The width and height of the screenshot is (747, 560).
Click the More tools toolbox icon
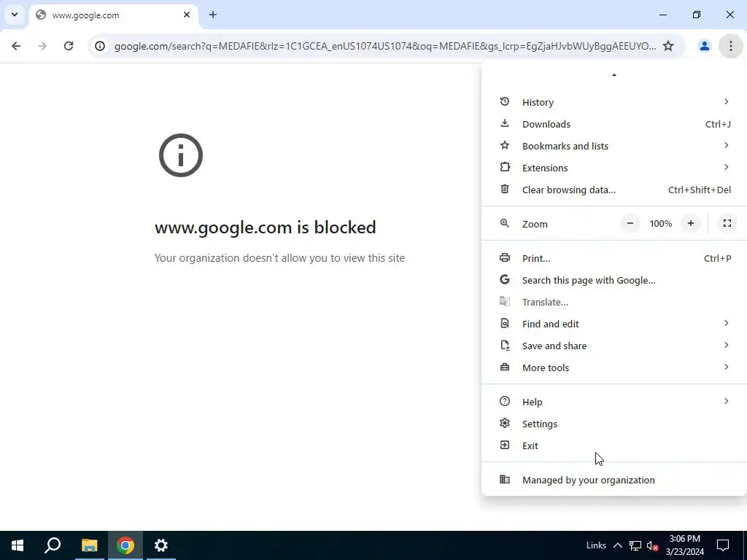click(505, 367)
